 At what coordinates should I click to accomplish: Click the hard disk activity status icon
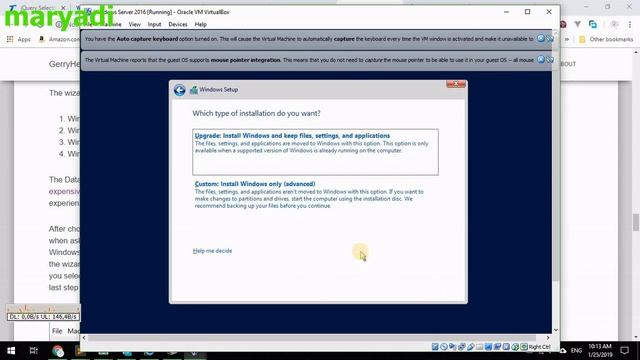click(x=435, y=347)
